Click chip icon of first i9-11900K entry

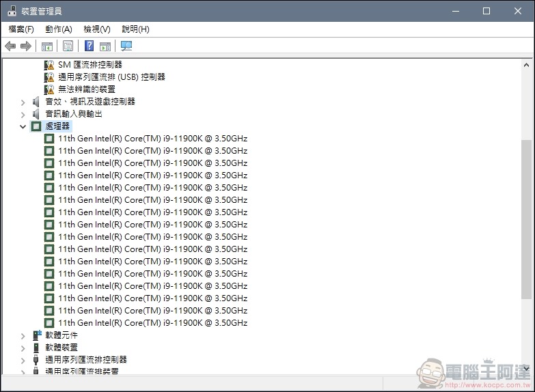tap(49, 139)
